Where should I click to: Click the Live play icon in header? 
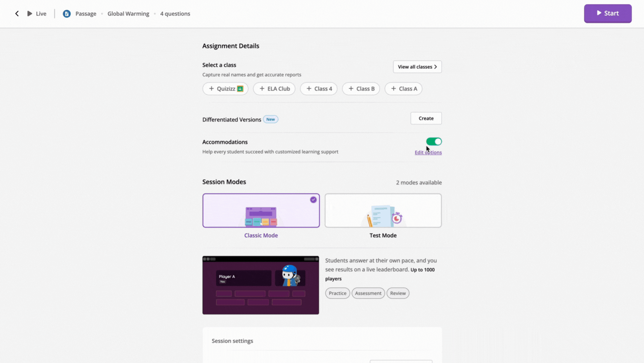(x=29, y=14)
